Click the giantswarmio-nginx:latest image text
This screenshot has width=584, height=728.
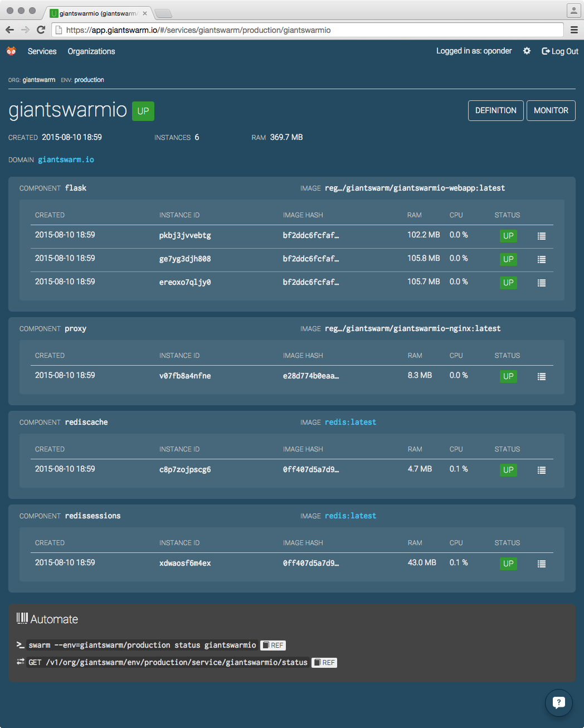coord(413,328)
